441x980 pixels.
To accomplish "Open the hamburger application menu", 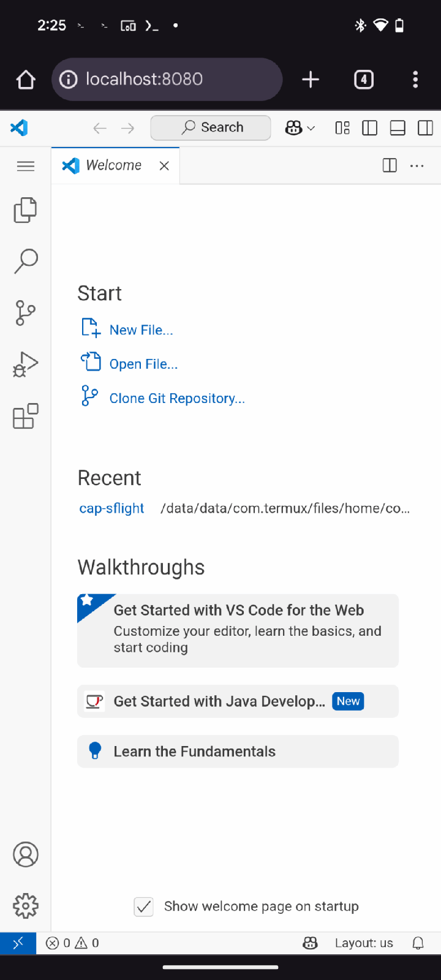I will (26, 165).
